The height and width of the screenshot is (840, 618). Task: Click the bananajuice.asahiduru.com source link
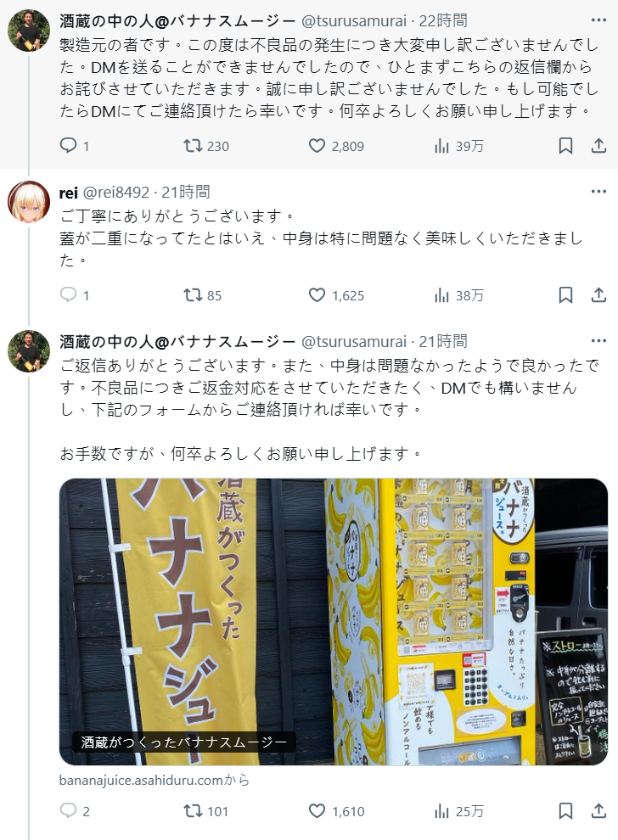[x=154, y=780]
